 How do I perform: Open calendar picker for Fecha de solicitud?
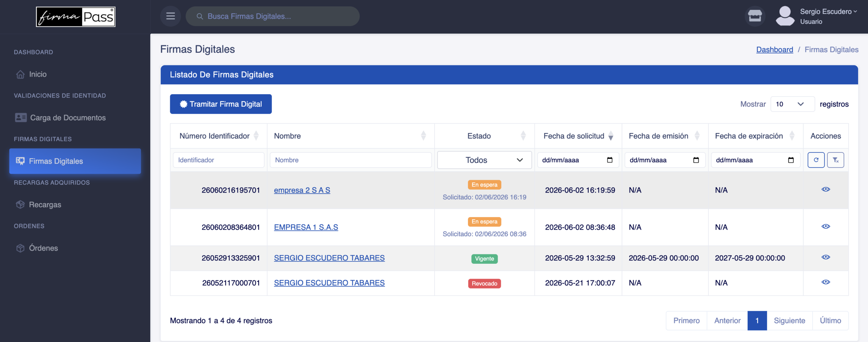coord(610,160)
